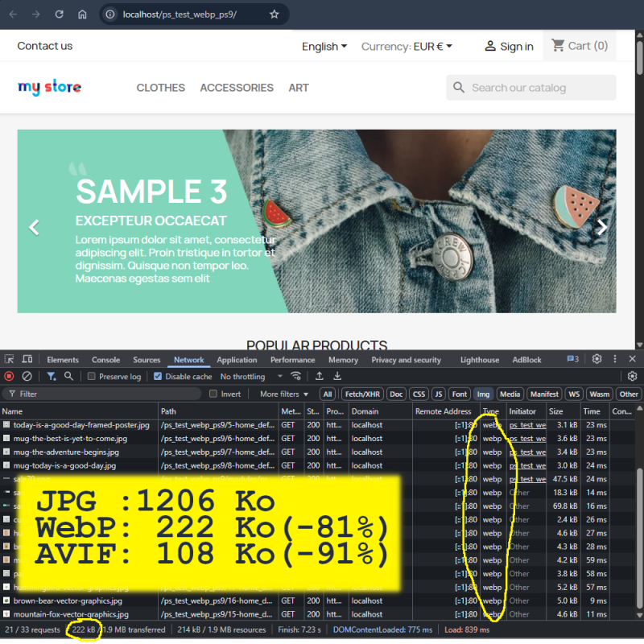Click the browser reload button
This screenshot has width=644, height=644.
[x=59, y=14]
